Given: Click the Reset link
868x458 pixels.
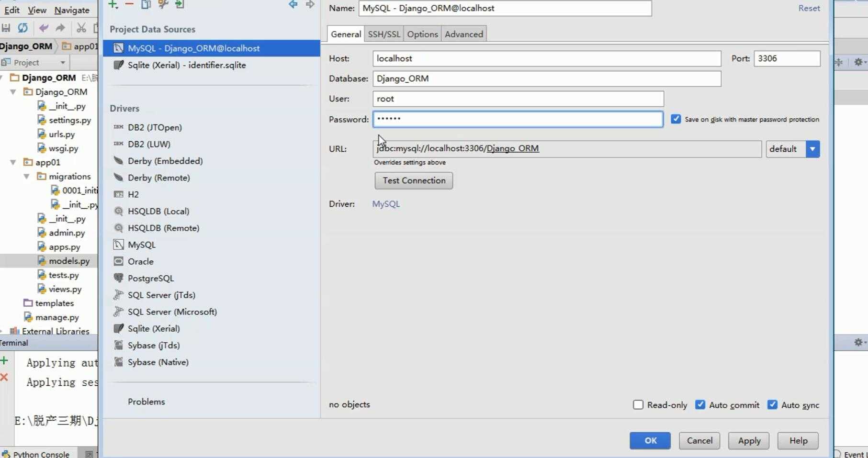Looking at the screenshot, I should click(809, 8).
